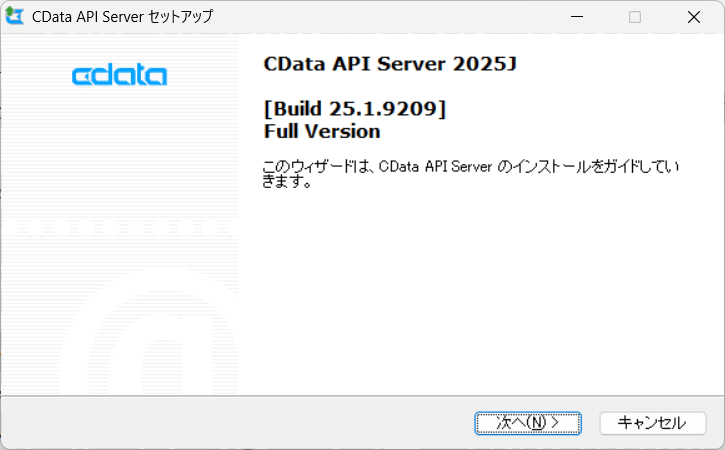Click the blank white area right of "Full Version"
Viewport: 725px width, 450px height.
pos(550,131)
